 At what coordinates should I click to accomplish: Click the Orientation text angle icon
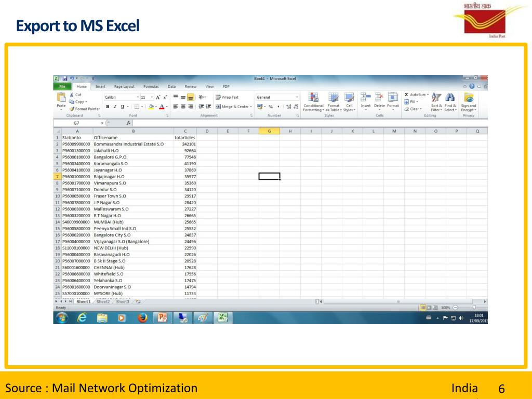coord(201,97)
